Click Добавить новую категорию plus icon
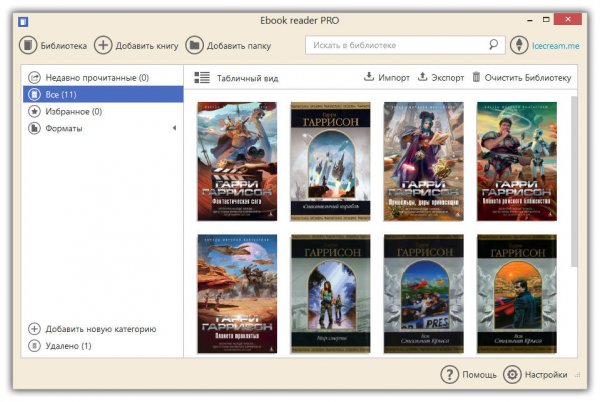This screenshot has height=402, width=600. 34,329
